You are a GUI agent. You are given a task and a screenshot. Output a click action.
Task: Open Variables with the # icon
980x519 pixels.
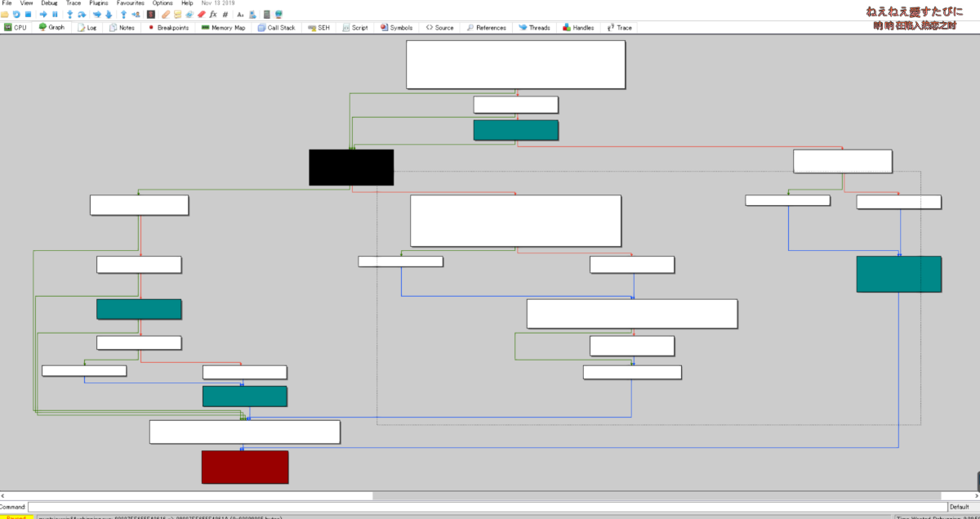pos(225,14)
